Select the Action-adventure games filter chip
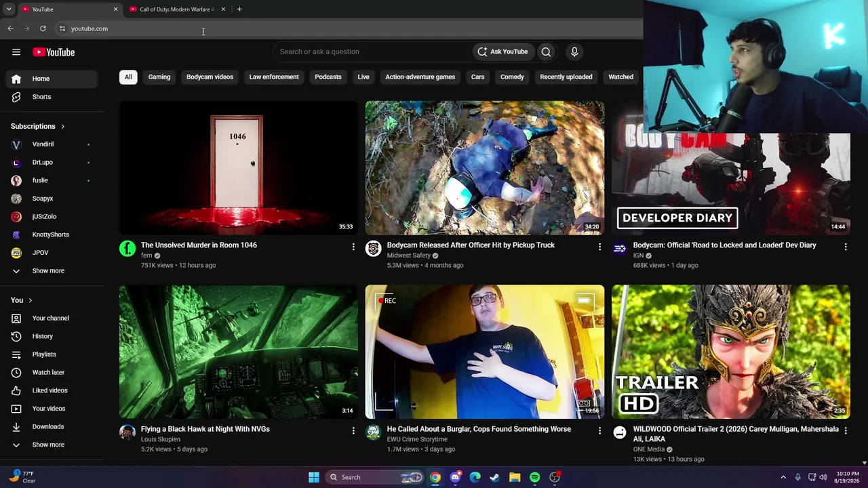 (420, 77)
